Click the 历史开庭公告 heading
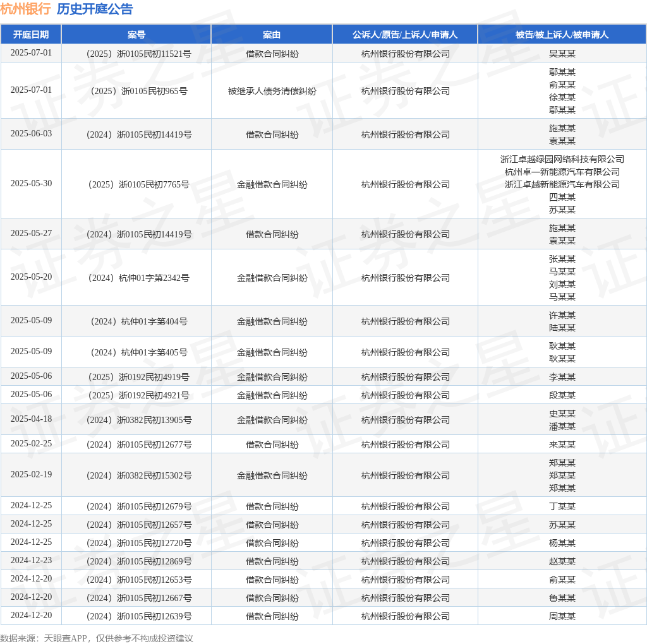Screen dimensions: 647x644 95,9
